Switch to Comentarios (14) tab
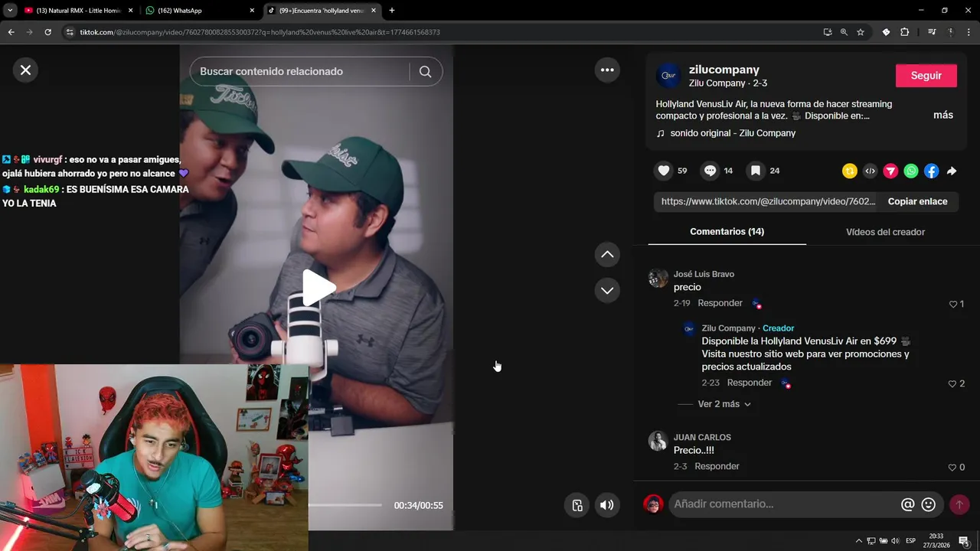Screen dimensions: 980x551 coord(727,231)
